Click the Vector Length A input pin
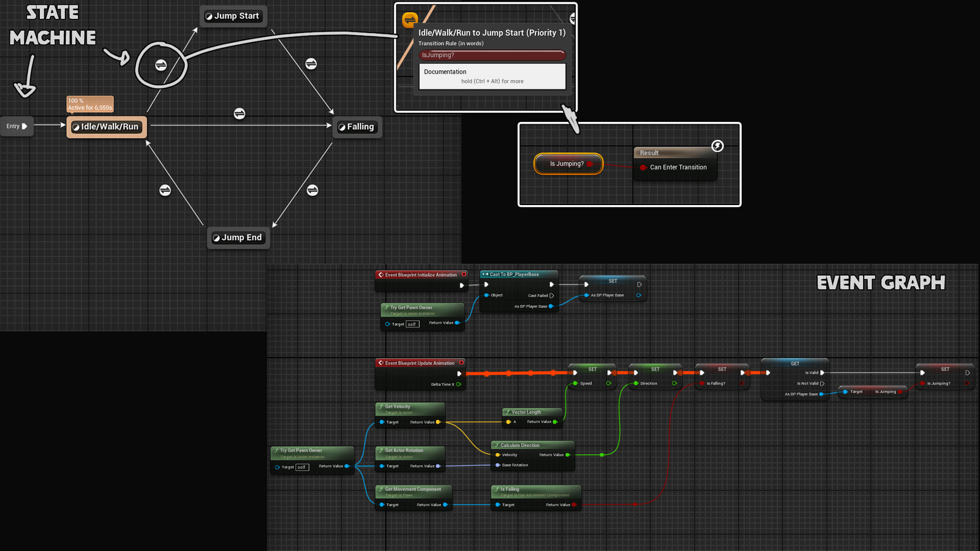The image size is (980, 551). [508, 422]
